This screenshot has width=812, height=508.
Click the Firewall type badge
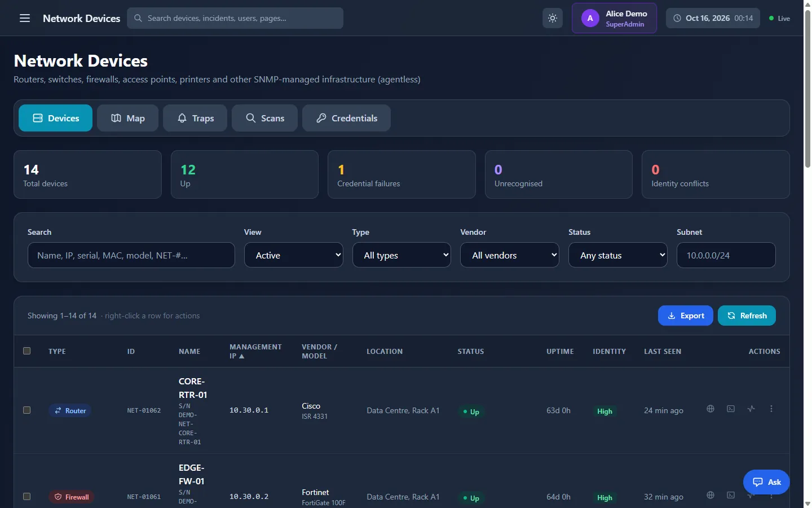point(72,497)
